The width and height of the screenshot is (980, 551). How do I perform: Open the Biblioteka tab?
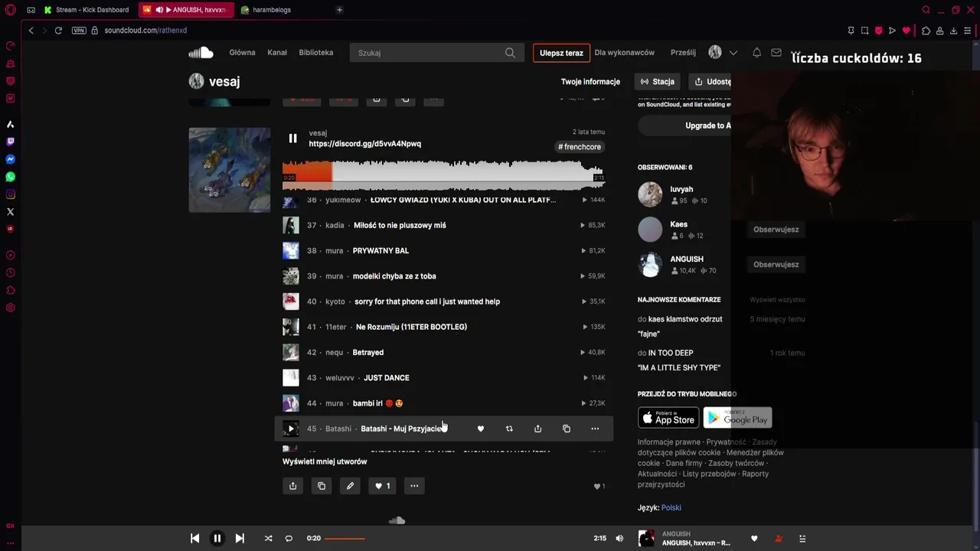(x=316, y=53)
